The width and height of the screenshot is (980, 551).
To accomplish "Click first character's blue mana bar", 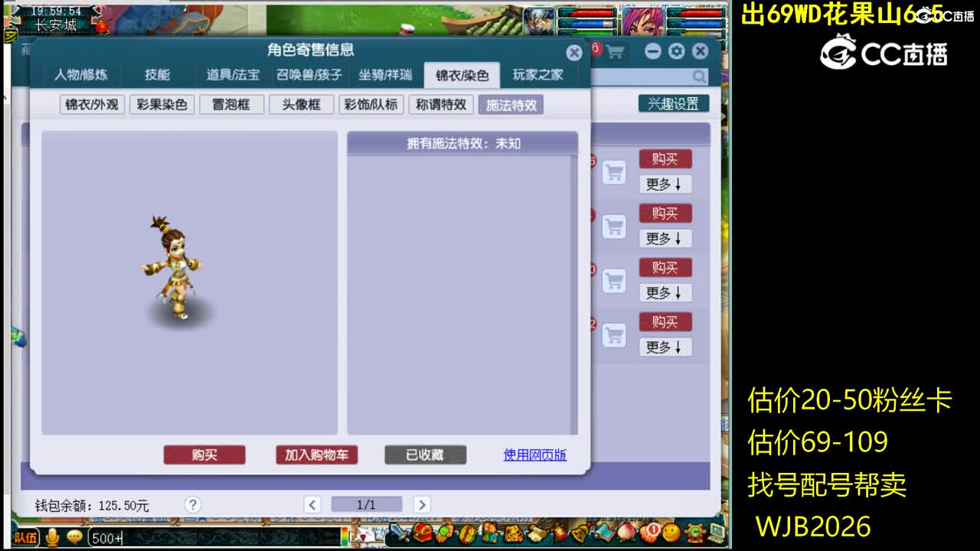I will tap(587, 23).
